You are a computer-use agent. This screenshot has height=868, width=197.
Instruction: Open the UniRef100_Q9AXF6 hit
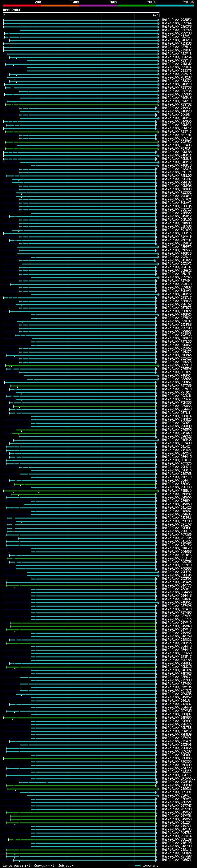pyautogui.click(x=176, y=26)
